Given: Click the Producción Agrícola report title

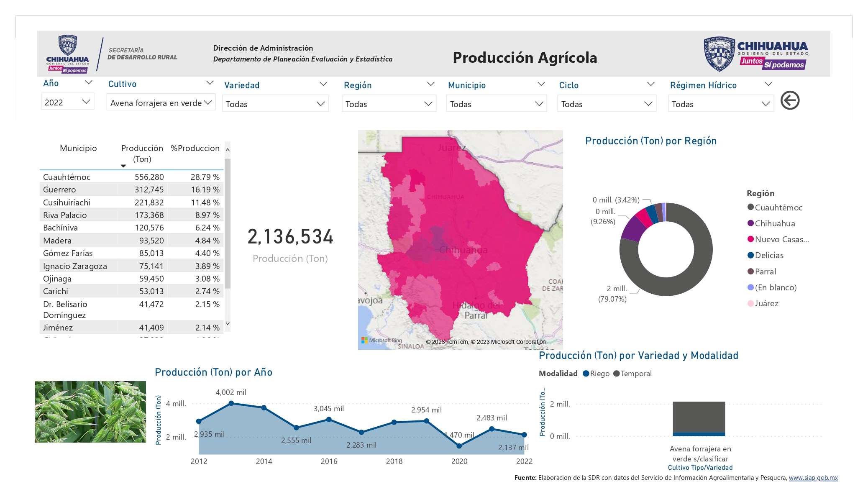Looking at the screenshot, I should tap(525, 58).
